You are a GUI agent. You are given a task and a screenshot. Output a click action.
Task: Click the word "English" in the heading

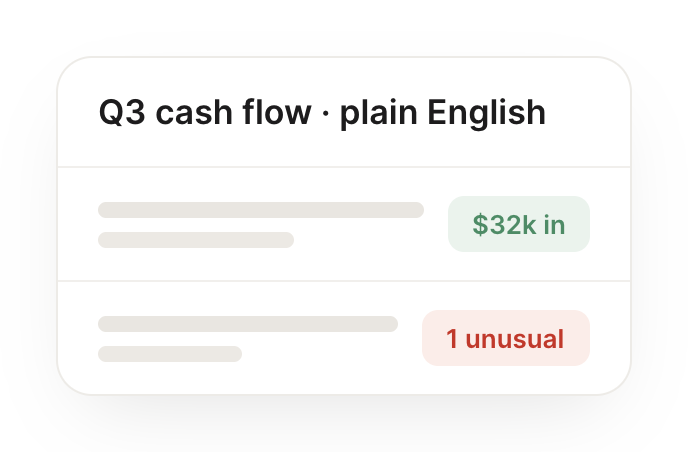[486, 113]
